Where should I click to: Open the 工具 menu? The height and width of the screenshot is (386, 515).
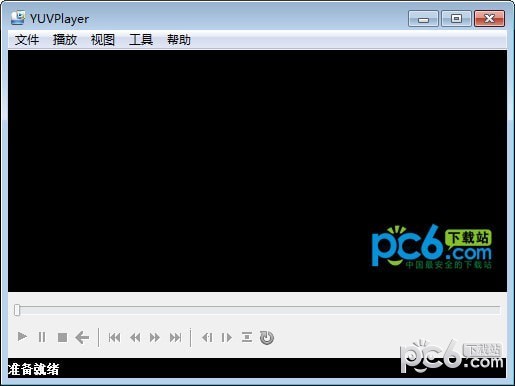(141, 40)
